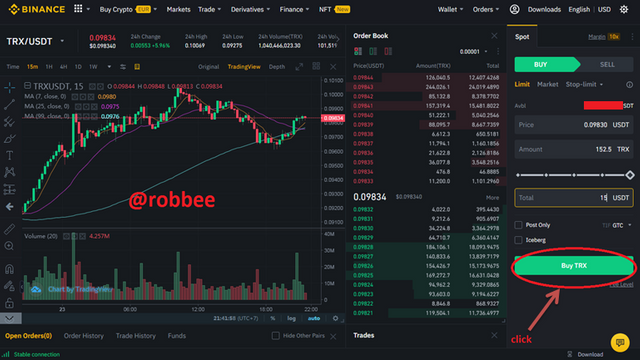This screenshot has height=360, width=640.
Task: Expand more chart timeframes dropdown
Action: (x=109, y=67)
